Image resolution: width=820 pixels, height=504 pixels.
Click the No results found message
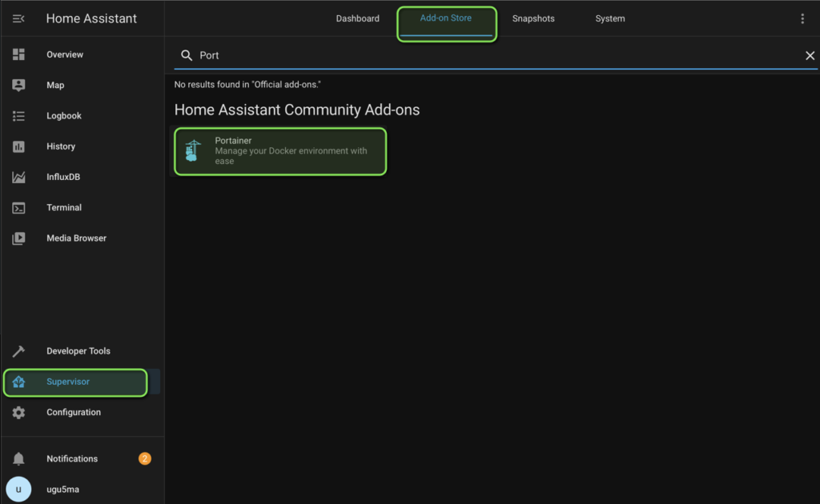click(247, 85)
